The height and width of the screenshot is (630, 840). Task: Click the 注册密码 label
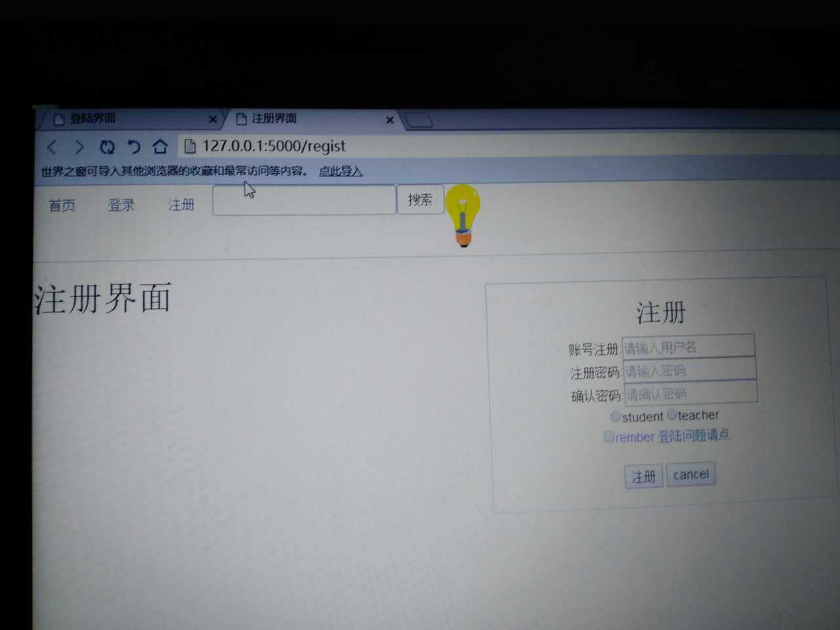[x=595, y=373]
